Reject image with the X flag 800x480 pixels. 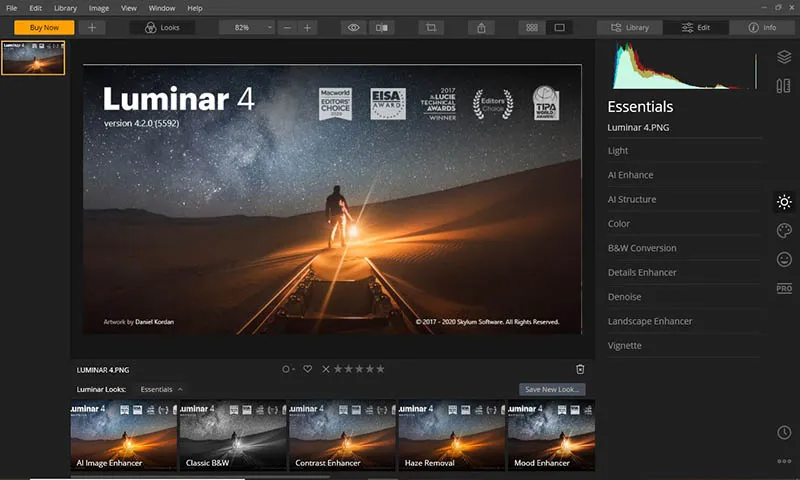326,369
